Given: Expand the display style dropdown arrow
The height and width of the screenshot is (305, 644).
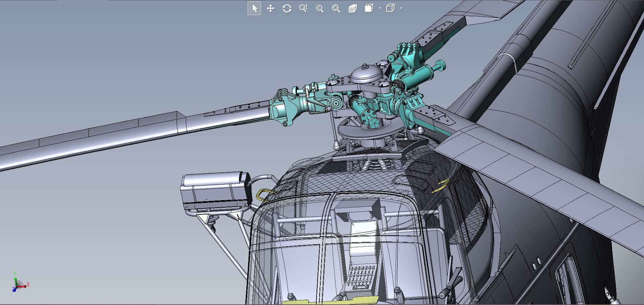Looking at the screenshot, I should pos(401,8).
